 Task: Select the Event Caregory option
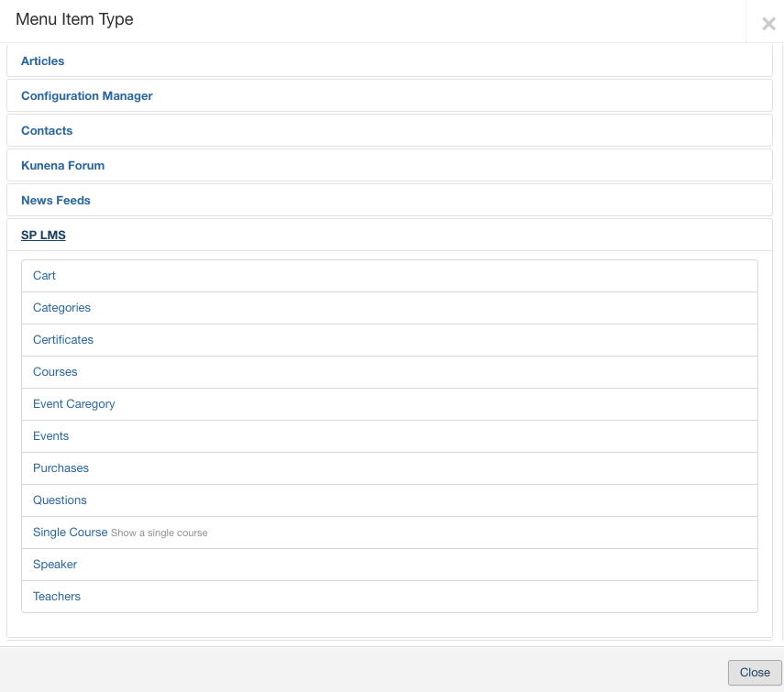(x=74, y=404)
